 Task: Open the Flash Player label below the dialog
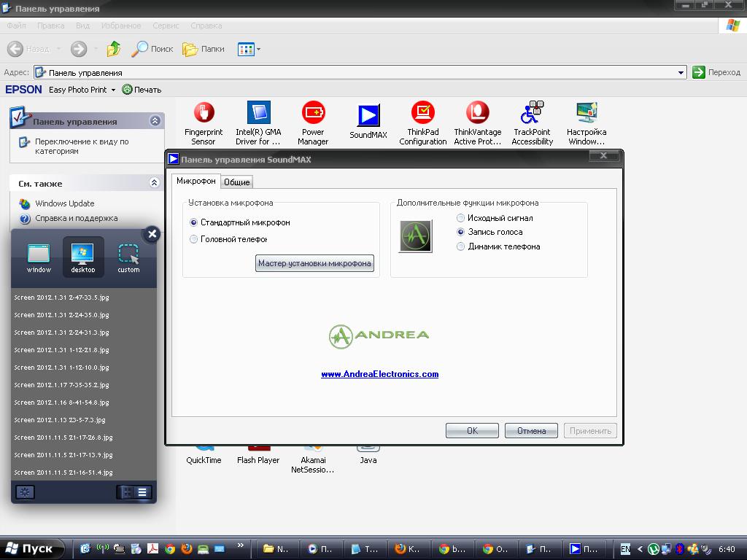tap(258, 460)
